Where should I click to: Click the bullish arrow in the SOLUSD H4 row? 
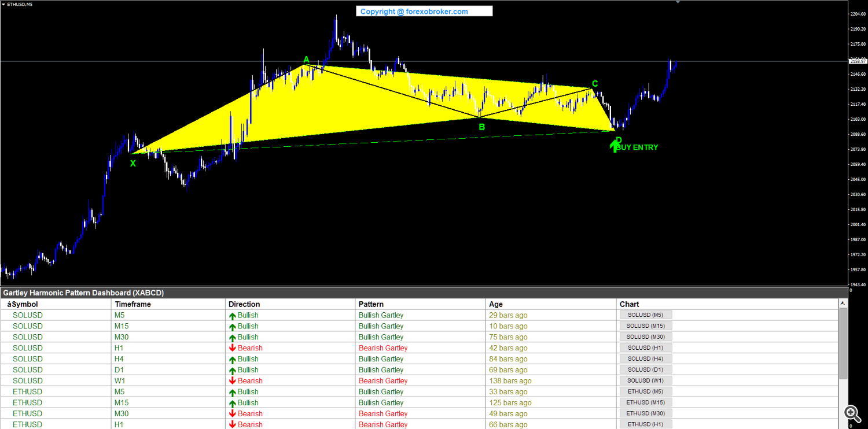233,359
